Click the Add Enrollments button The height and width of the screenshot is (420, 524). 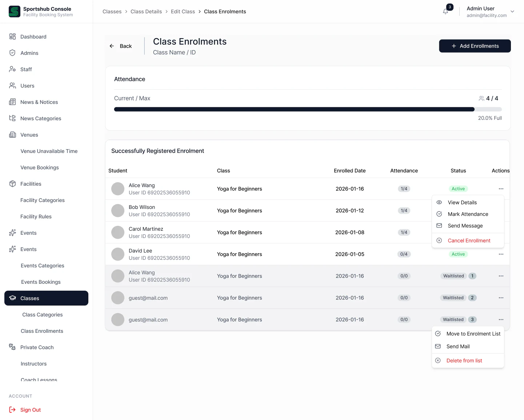[x=475, y=46]
